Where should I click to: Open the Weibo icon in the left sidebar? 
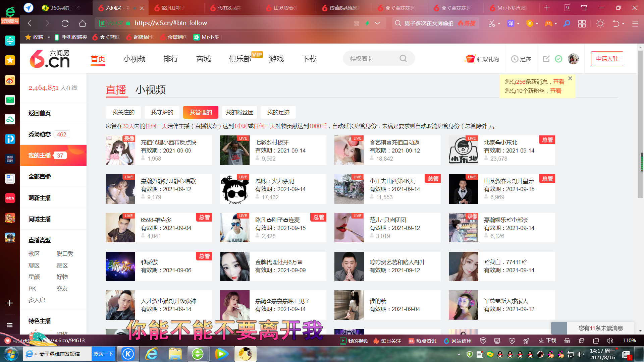10,80
